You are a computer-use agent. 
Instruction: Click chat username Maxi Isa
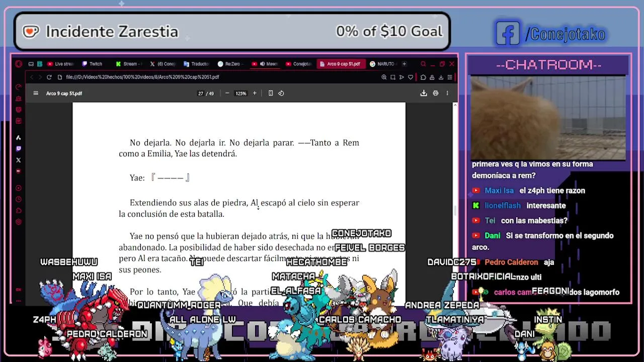pos(499,191)
